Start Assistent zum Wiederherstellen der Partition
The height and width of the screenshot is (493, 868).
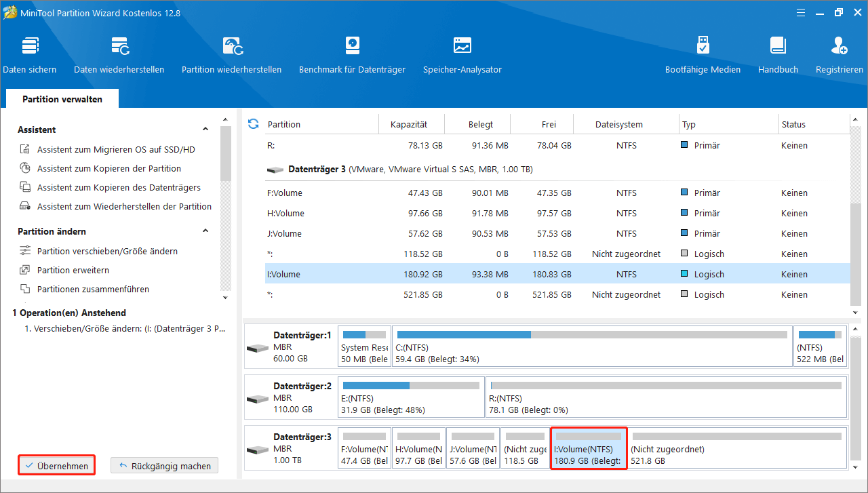click(124, 207)
